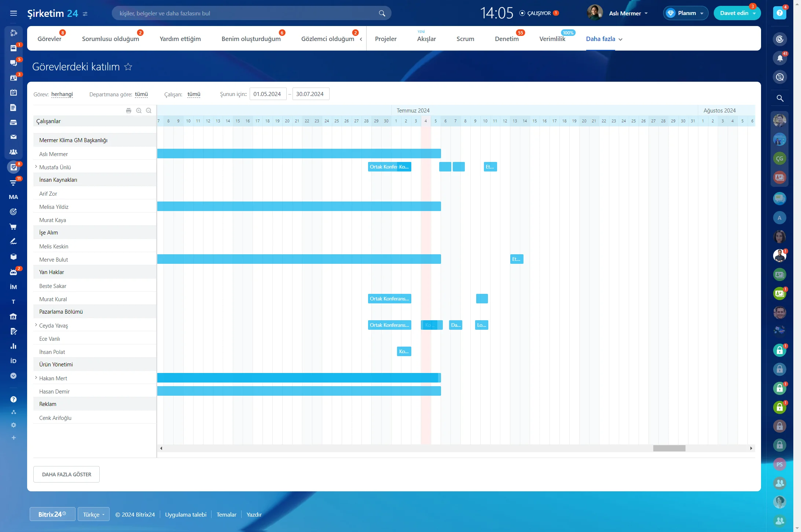Click the search magnifier in top search bar
This screenshot has height=532, width=801.
pyautogui.click(x=382, y=14)
